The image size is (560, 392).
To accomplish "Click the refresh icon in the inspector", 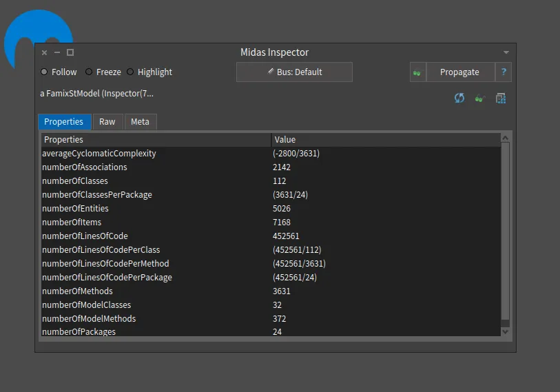I will (x=459, y=98).
